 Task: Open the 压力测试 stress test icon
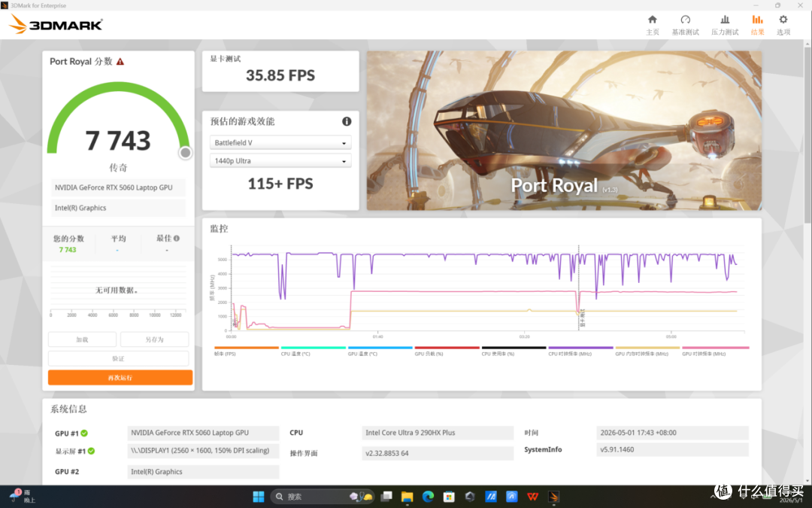725,20
